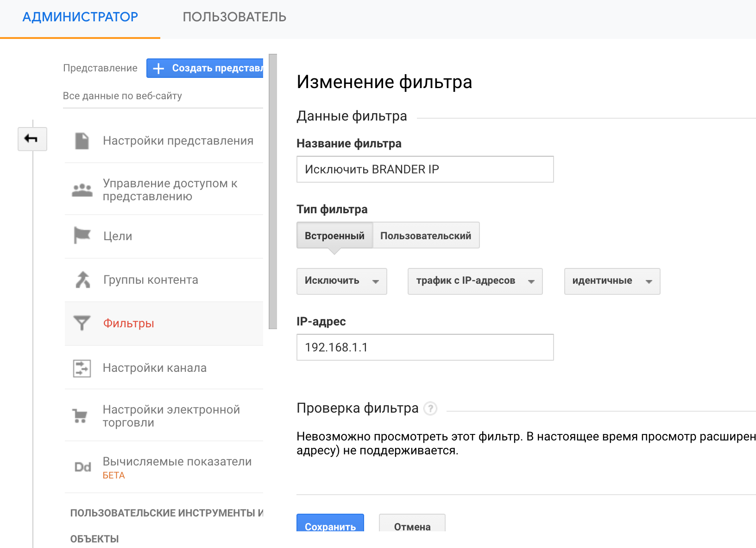Image resolution: width=756 pixels, height=548 pixels.
Task: Click the Dd calculated metrics icon
Action: point(82,467)
